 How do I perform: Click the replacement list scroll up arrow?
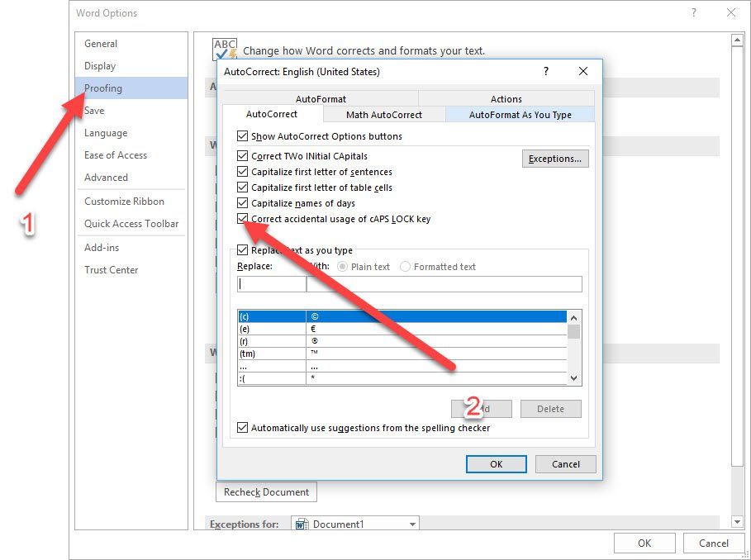574,317
